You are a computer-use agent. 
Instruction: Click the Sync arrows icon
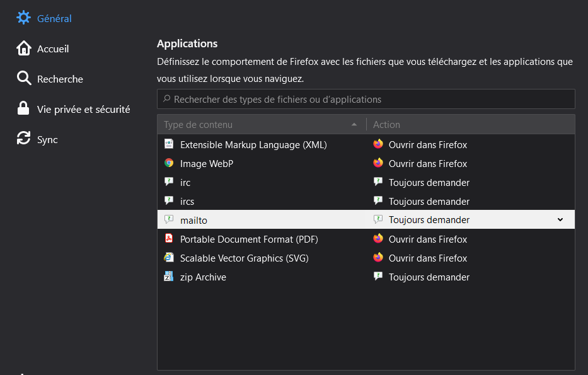pyautogui.click(x=23, y=138)
